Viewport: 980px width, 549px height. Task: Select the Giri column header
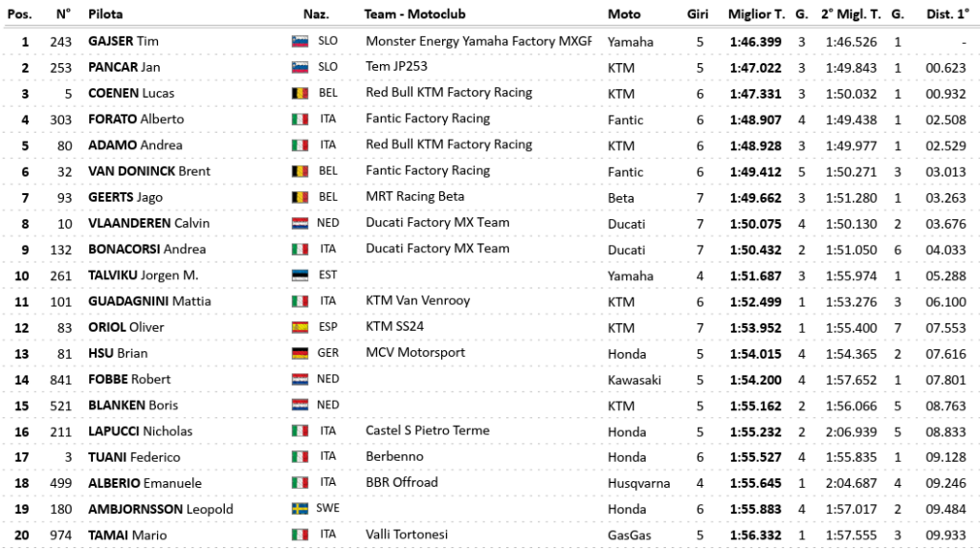point(698,14)
